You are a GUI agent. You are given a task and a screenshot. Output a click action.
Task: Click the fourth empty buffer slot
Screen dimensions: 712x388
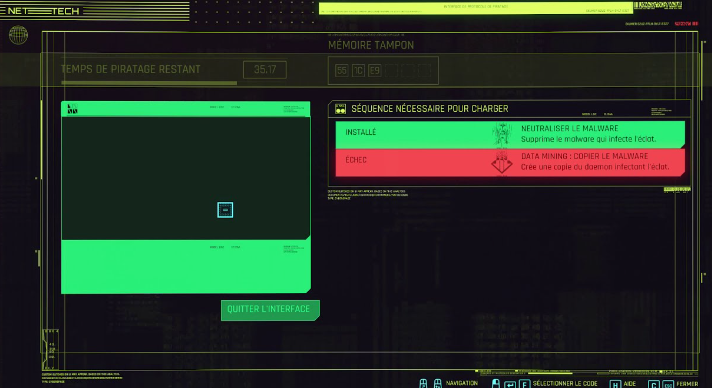point(391,70)
